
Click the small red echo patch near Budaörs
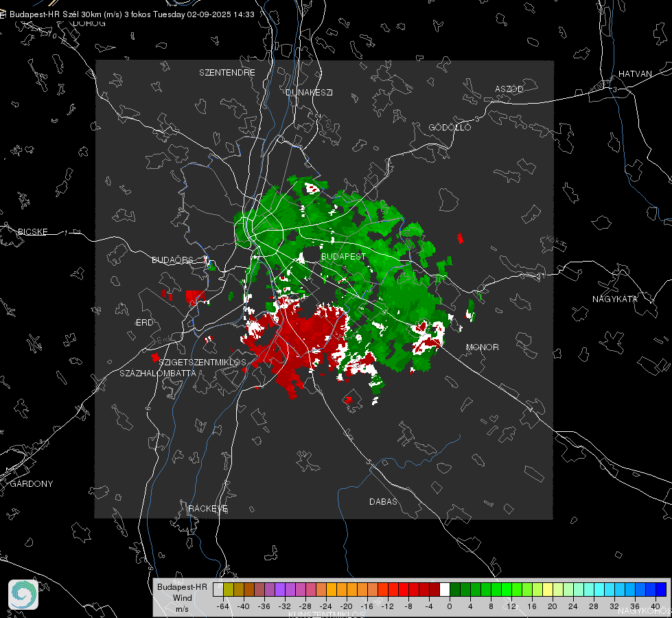(194, 297)
